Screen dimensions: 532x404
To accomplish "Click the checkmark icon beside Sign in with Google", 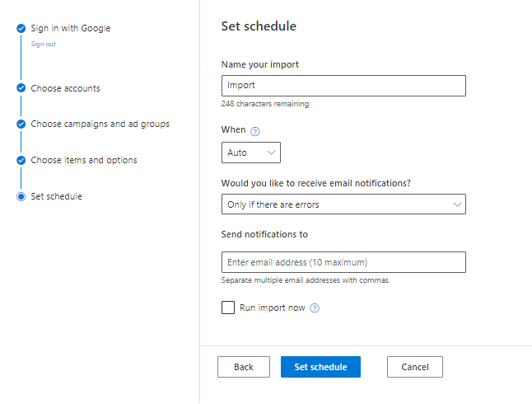I will [21, 28].
